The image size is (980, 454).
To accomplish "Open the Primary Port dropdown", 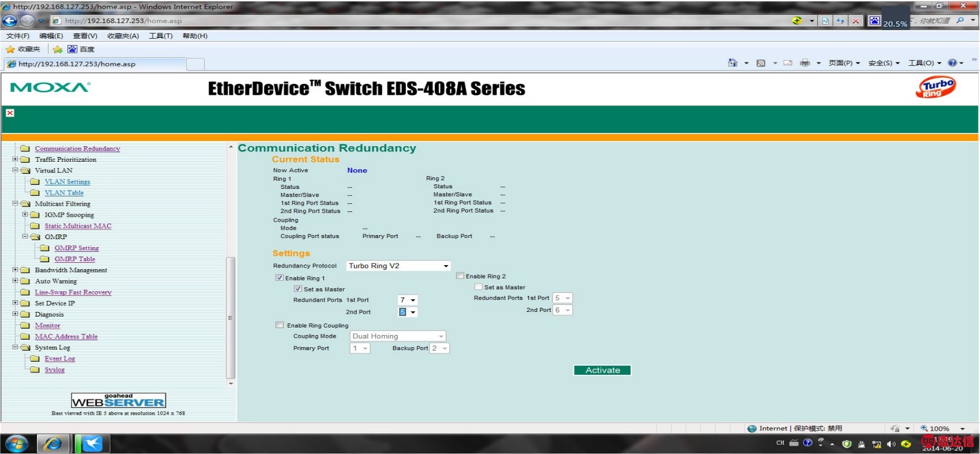I will tap(360, 348).
